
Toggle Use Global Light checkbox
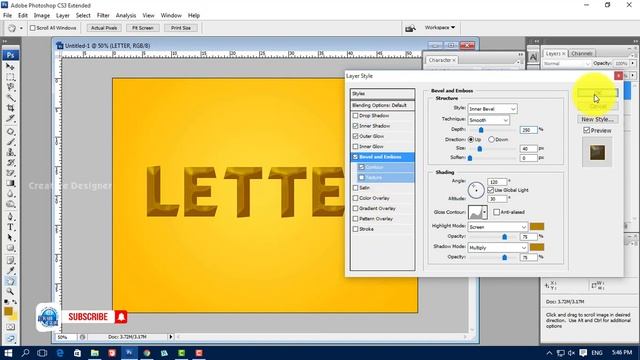(x=491, y=190)
